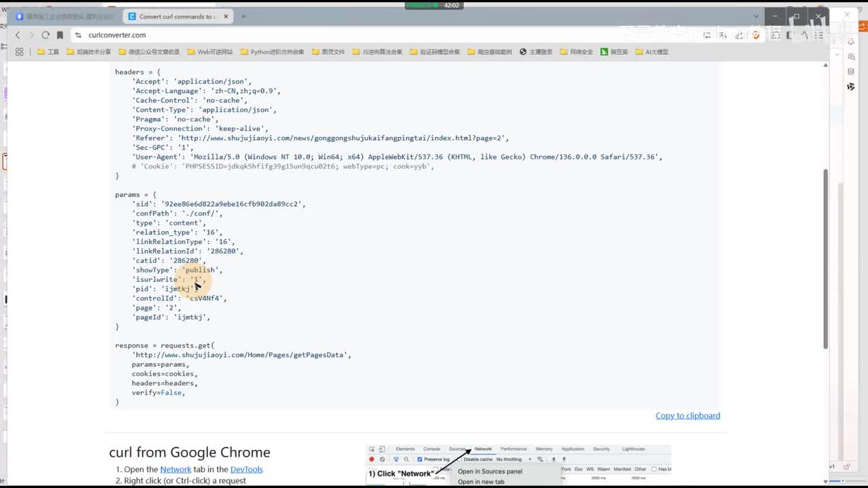Open the 验证码模型合集 bookmark folder
Image resolution: width=868 pixels, height=488 pixels.
(435, 52)
